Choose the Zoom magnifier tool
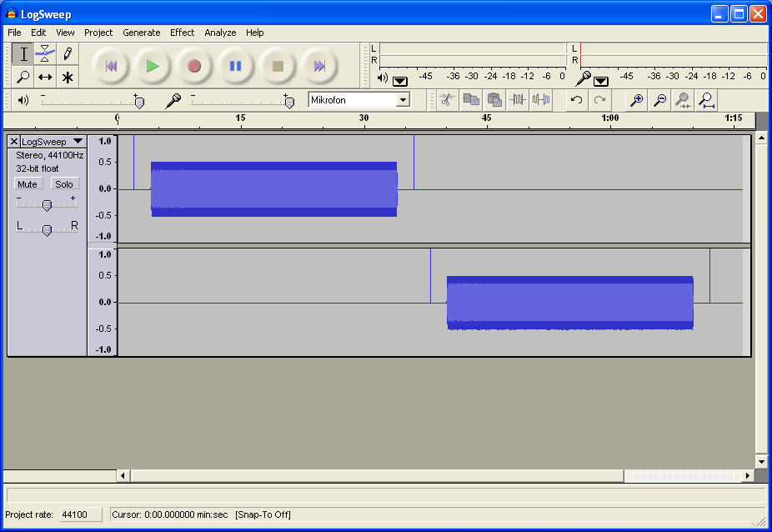Viewport: 772px width, 532px height. [x=23, y=77]
